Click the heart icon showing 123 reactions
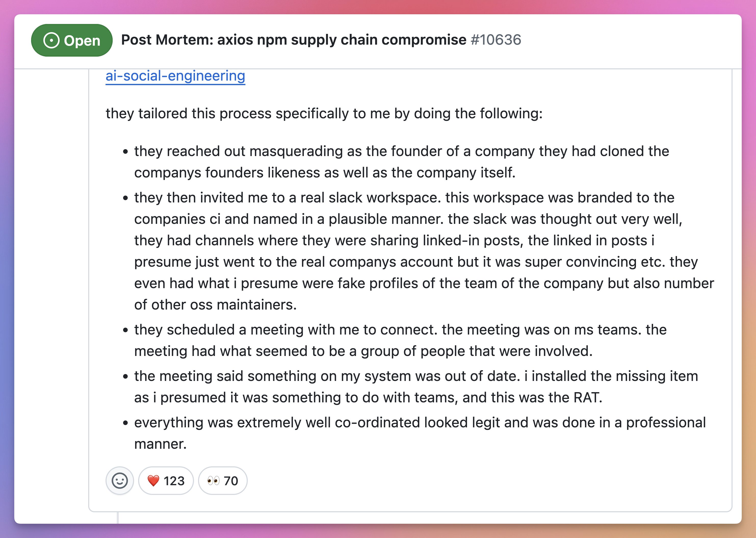The image size is (756, 538). (x=166, y=481)
